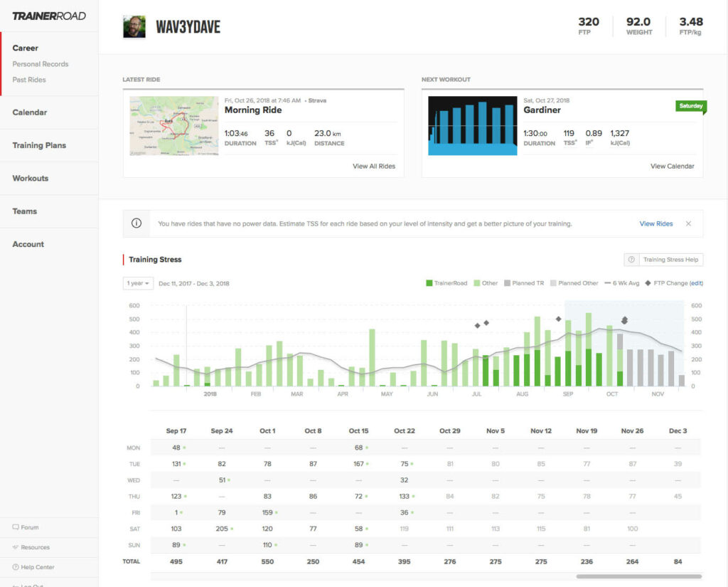Click the 550 total for Oct 1
The width and height of the screenshot is (728, 587).
coord(267,561)
